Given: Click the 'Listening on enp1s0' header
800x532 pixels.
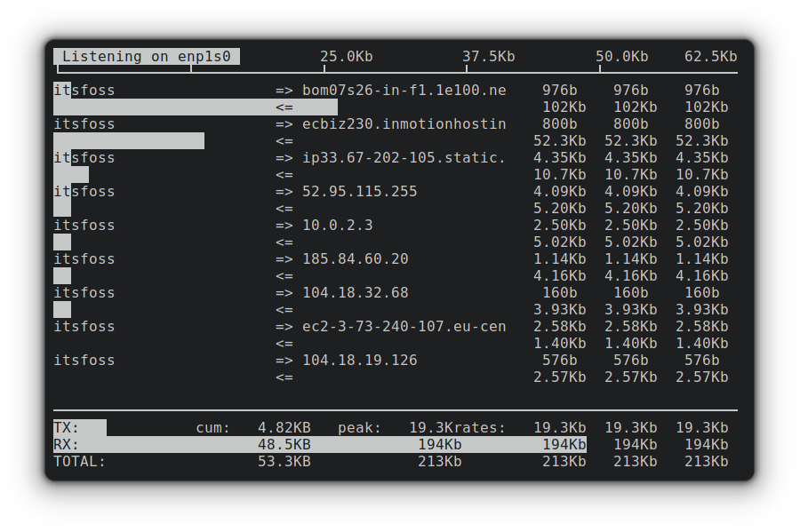Looking at the screenshot, I should [147, 57].
